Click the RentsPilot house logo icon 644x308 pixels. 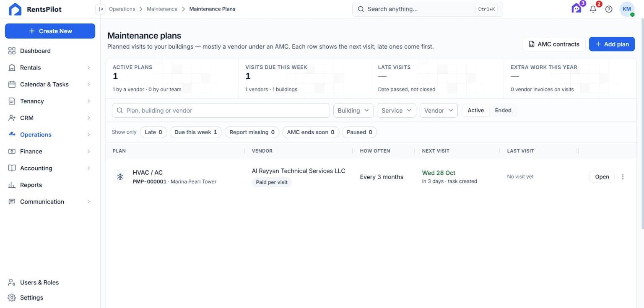coord(15,9)
